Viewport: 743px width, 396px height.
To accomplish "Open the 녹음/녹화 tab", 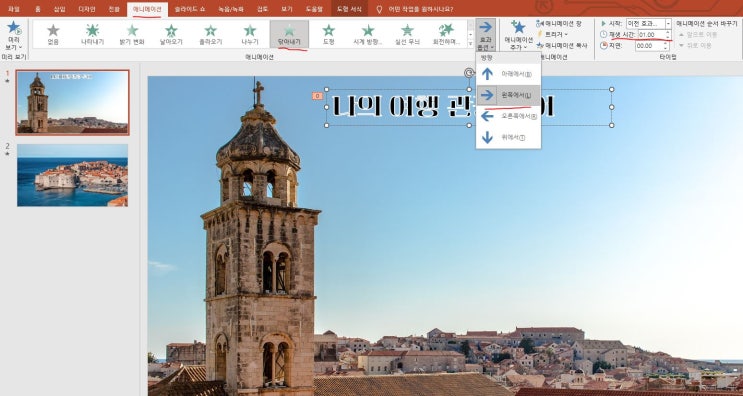I will click(x=231, y=9).
